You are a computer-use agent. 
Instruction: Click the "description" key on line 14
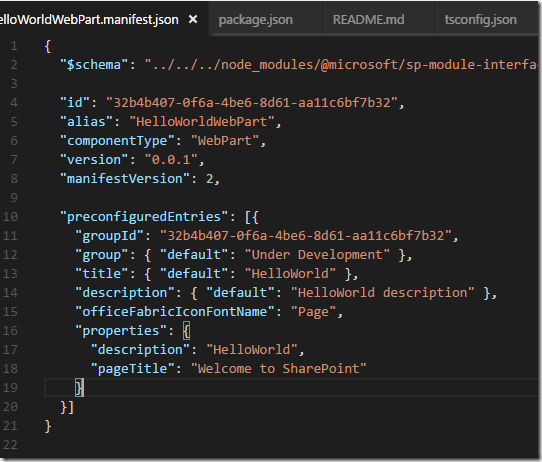[x=125, y=293]
